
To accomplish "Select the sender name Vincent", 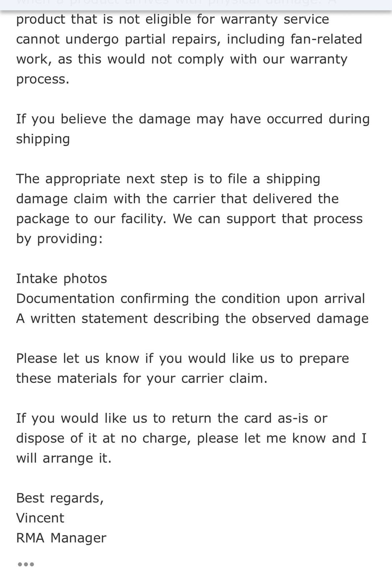I will pos(40,518).
